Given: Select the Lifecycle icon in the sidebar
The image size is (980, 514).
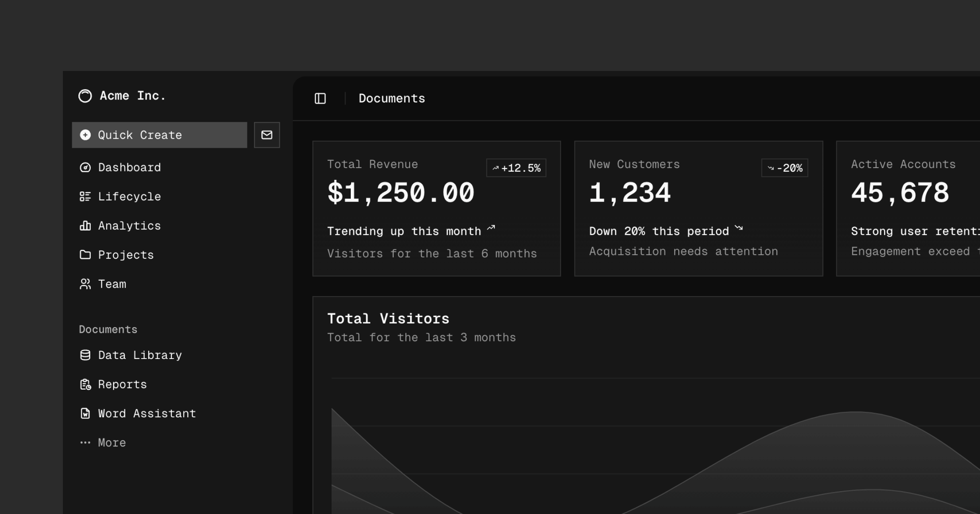Looking at the screenshot, I should (x=85, y=196).
